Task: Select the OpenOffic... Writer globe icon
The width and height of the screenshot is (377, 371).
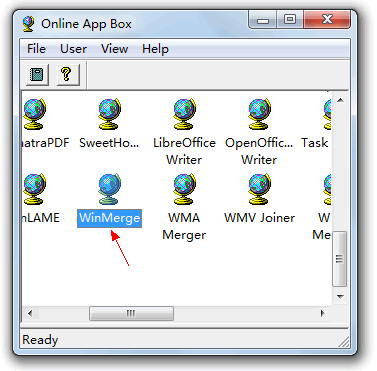Action: (x=259, y=114)
